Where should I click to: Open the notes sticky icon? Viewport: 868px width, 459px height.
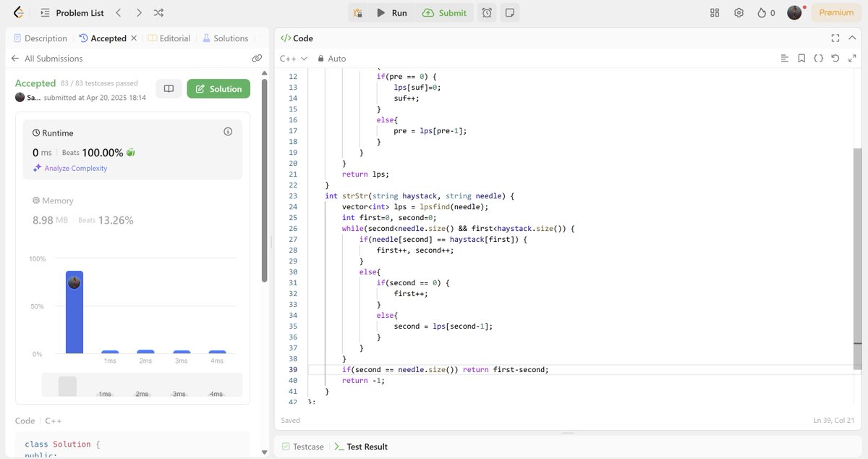point(509,12)
